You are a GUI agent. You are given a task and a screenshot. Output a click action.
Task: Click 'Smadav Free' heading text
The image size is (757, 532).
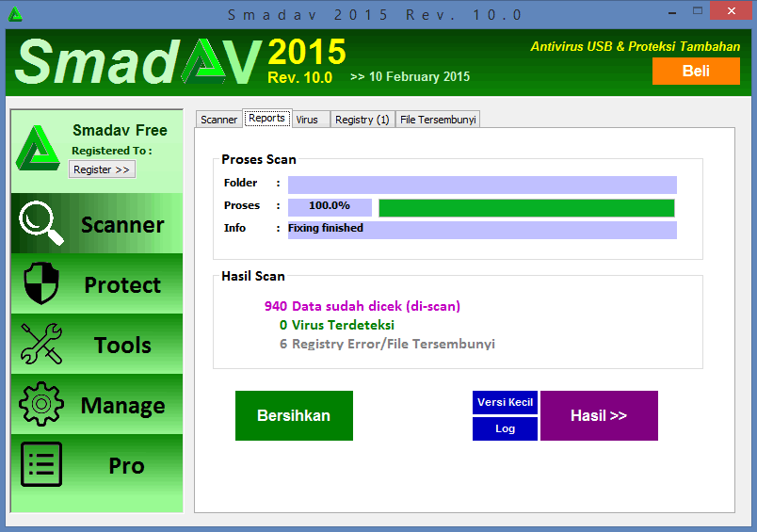coord(120,130)
